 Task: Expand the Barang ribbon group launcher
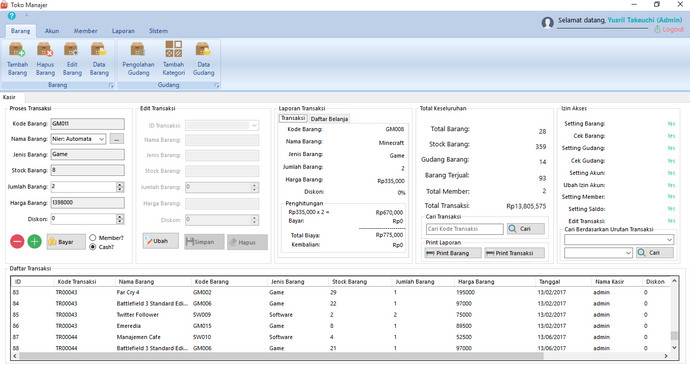[x=111, y=85]
